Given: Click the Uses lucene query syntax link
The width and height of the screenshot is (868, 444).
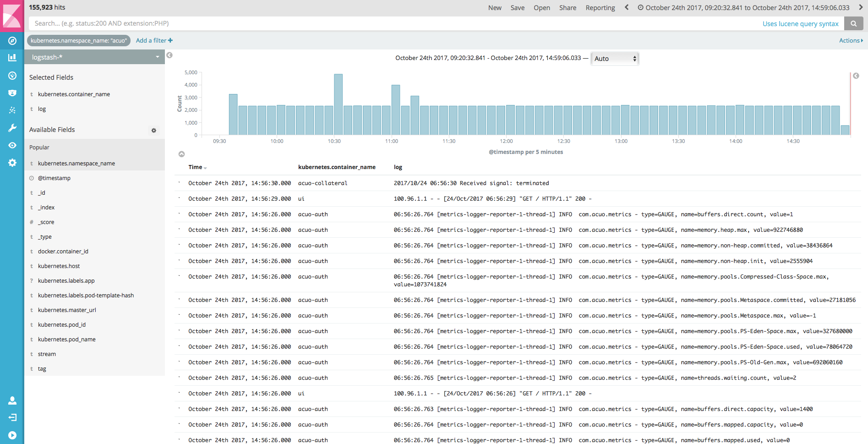Looking at the screenshot, I should click(x=800, y=24).
